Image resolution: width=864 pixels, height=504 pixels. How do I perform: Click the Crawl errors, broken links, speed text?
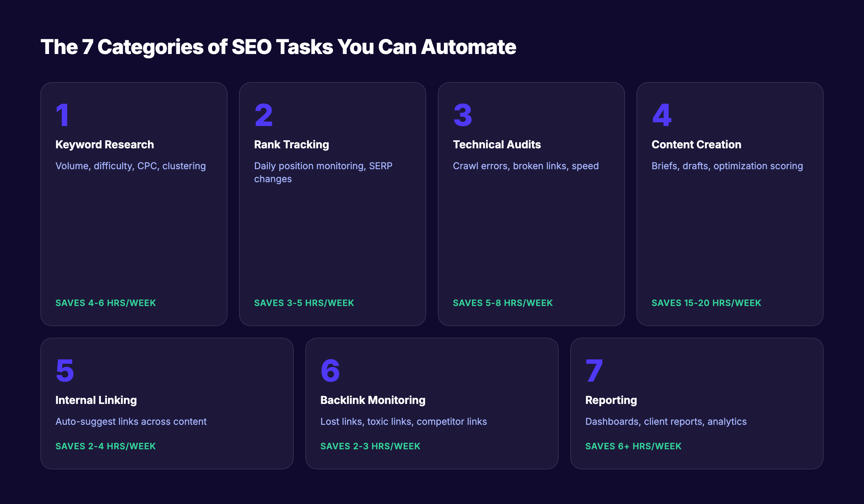pyautogui.click(x=526, y=166)
